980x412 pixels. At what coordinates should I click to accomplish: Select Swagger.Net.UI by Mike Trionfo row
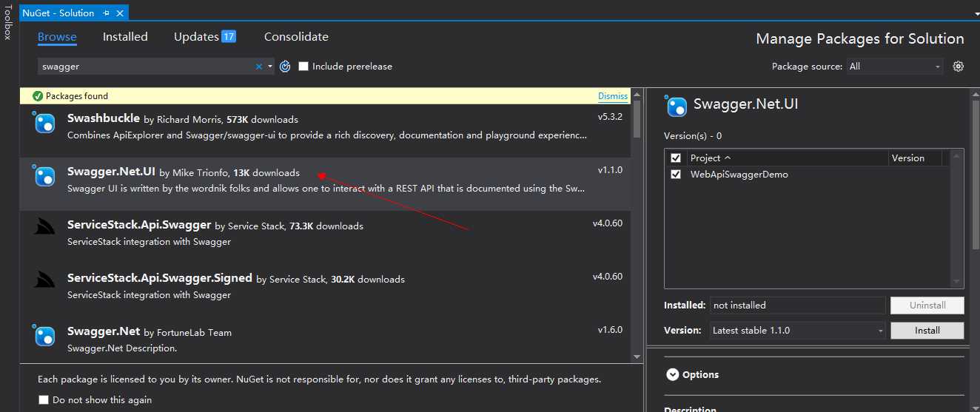click(x=326, y=184)
